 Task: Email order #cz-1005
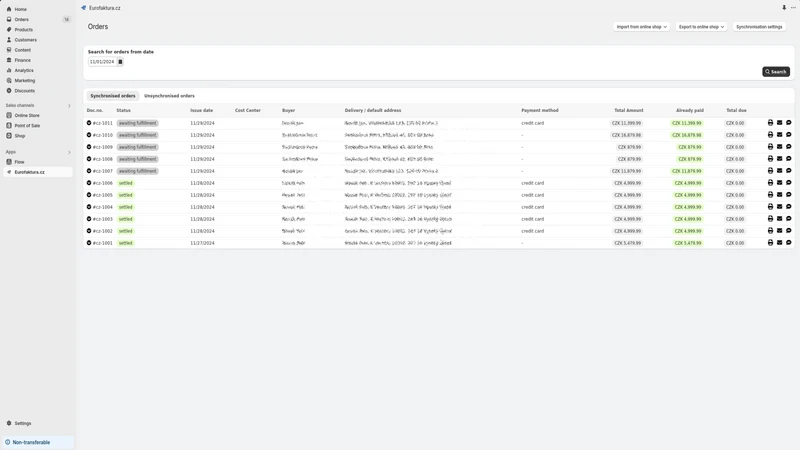click(x=780, y=194)
